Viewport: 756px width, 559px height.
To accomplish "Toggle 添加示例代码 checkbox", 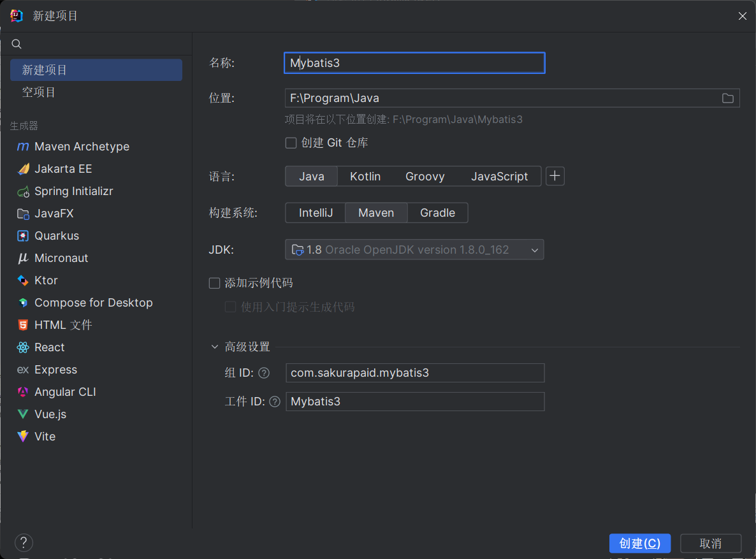I will (215, 283).
